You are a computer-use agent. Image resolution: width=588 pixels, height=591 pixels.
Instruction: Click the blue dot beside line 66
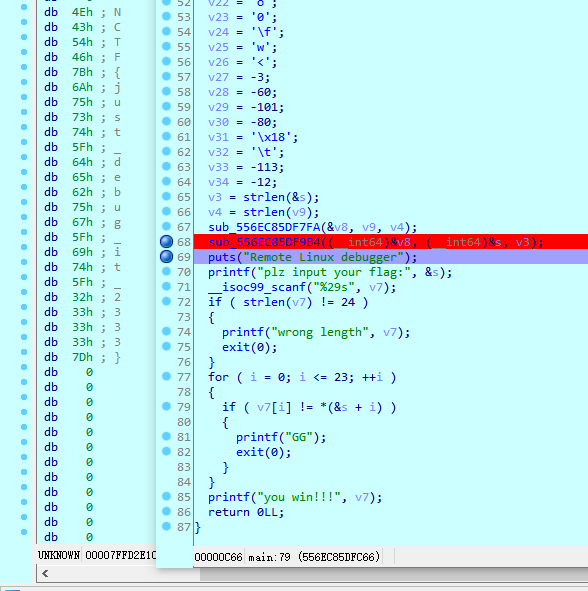coord(166,211)
